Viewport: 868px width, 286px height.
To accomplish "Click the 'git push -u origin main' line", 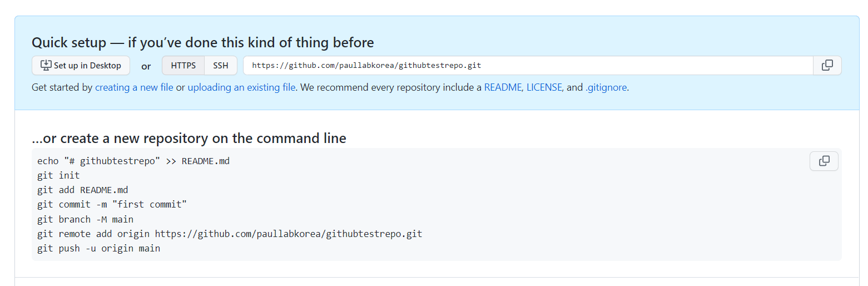I will click(98, 248).
